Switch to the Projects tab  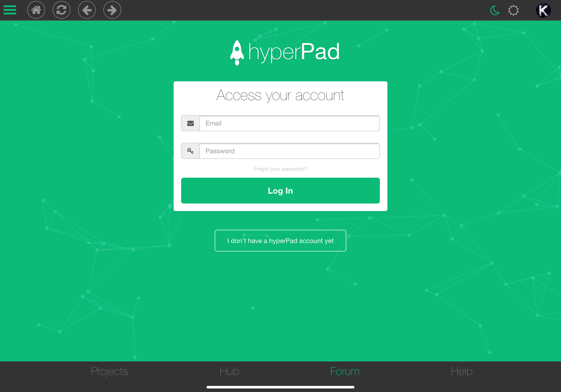(x=109, y=371)
